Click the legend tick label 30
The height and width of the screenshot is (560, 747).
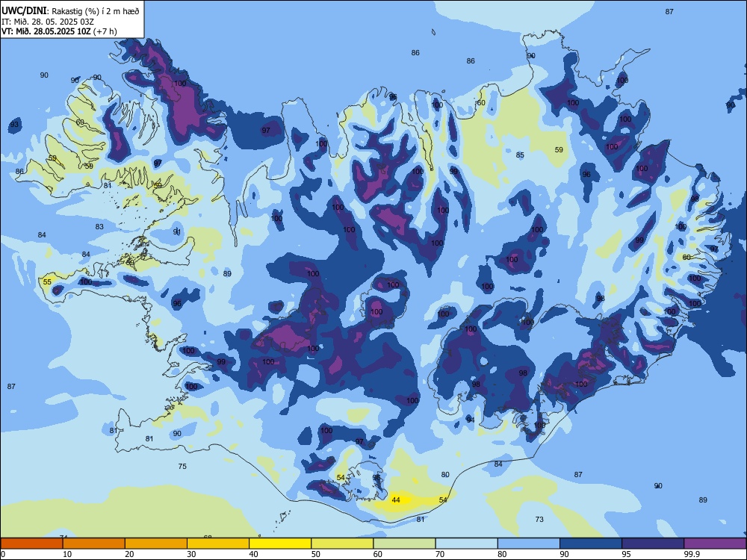tap(191, 554)
